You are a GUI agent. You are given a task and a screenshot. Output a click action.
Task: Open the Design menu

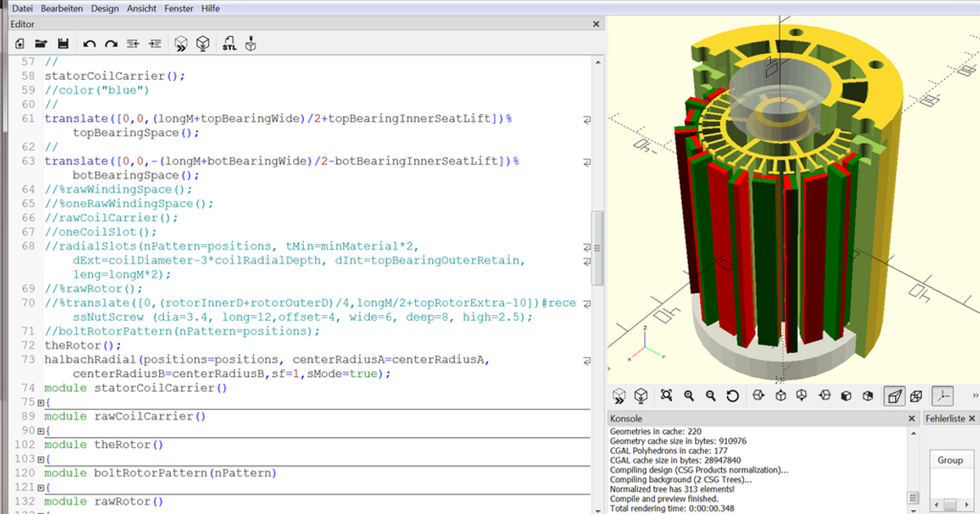[105, 8]
